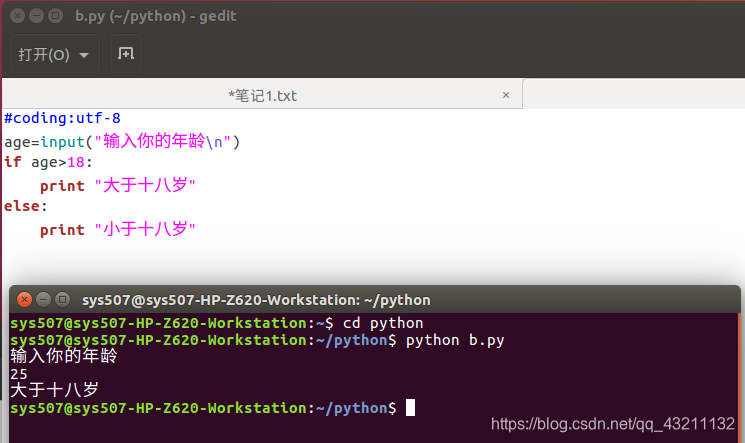Image resolution: width=745 pixels, height=443 pixels.
Task: Close the terminal window with red button
Action: pos(24,299)
